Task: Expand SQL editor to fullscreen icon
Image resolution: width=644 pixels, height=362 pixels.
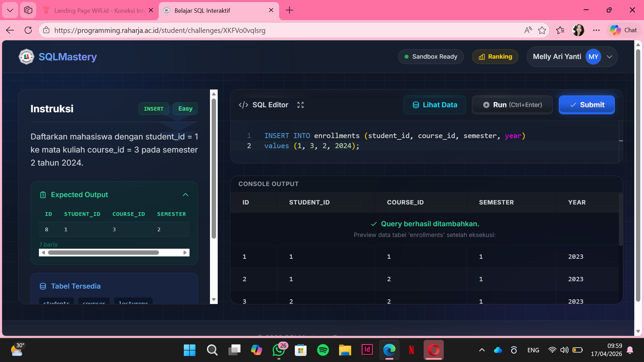Action: 300,105
